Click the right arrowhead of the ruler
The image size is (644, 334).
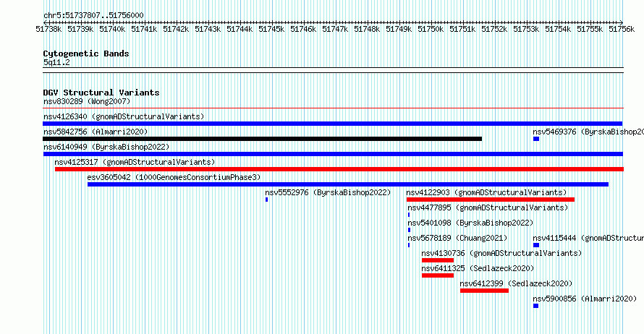coord(622,22)
